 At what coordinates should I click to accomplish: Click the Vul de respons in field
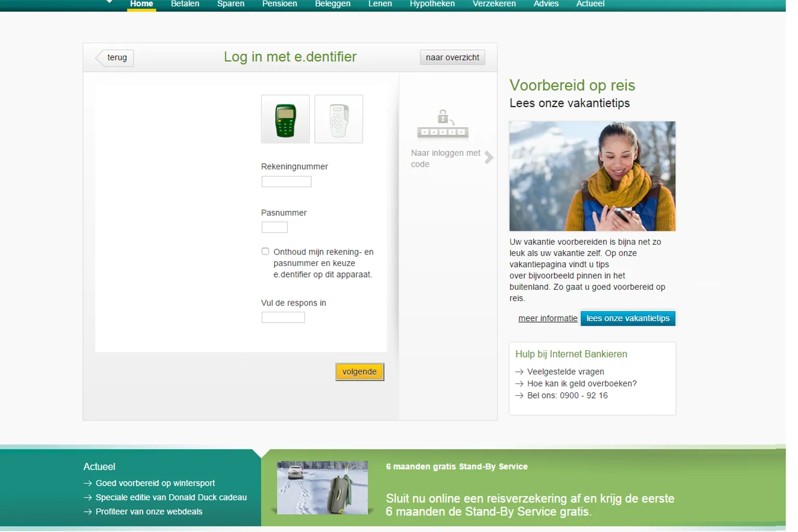pos(283,317)
